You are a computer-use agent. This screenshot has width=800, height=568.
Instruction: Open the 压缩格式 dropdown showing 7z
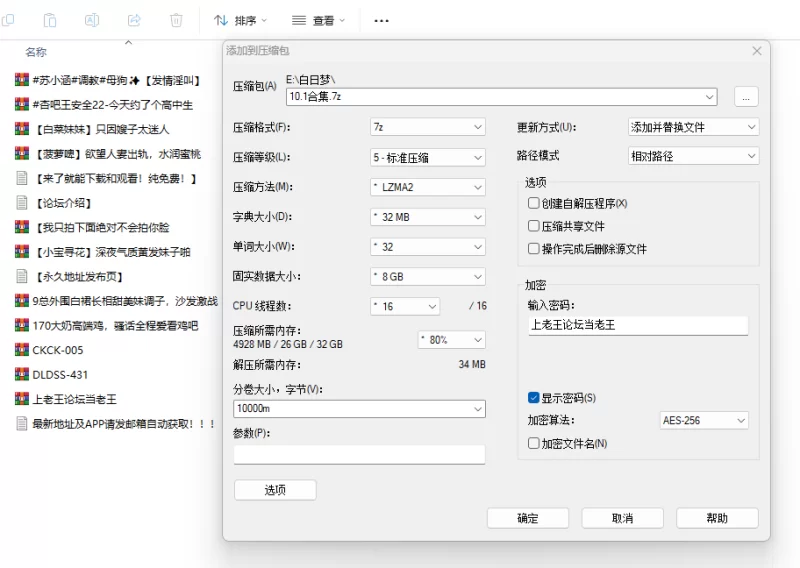[427, 127]
